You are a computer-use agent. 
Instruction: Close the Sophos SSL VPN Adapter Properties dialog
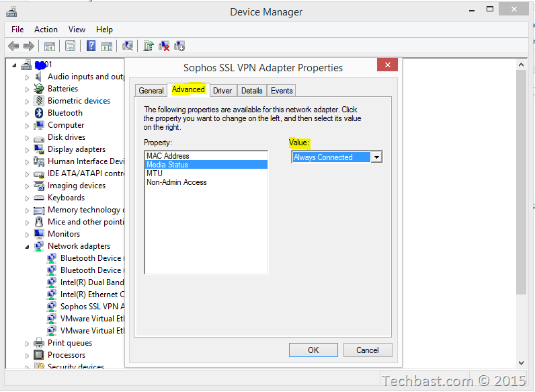tap(387, 65)
